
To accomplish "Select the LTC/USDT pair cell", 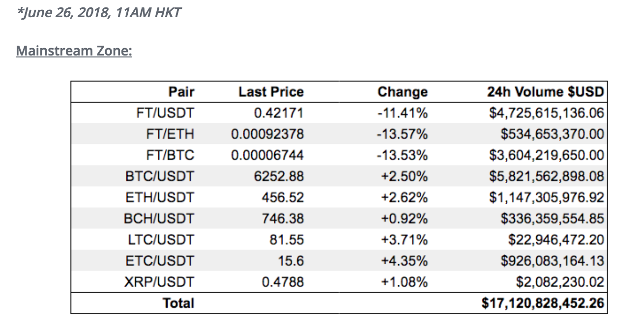I will (161, 240).
